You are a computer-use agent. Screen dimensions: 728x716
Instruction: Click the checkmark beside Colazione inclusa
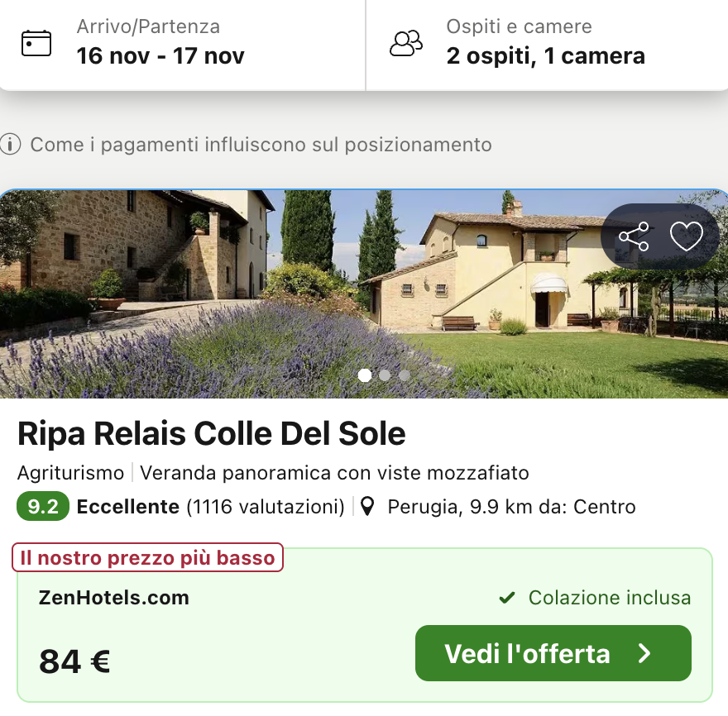click(507, 597)
